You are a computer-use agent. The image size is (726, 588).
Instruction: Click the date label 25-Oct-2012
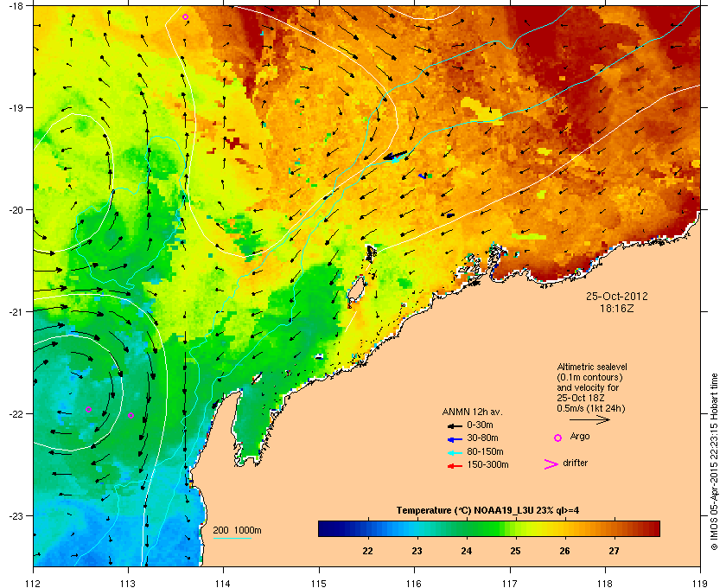click(x=617, y=297)
